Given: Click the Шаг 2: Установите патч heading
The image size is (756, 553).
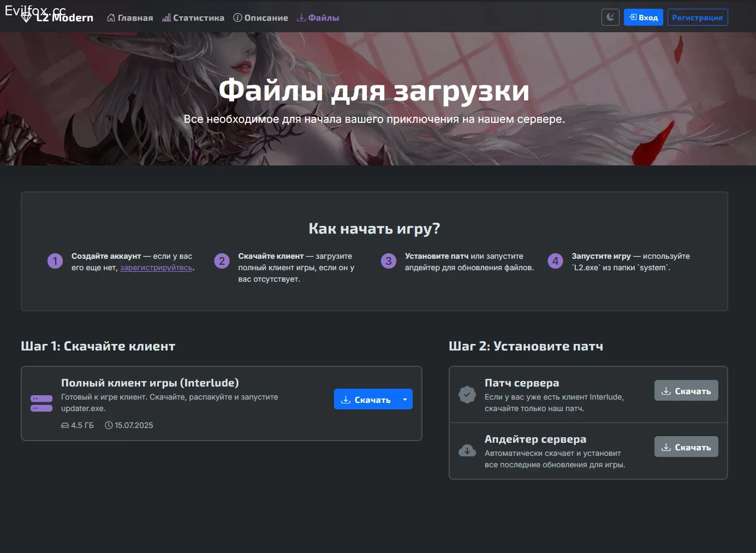Looking at the screenshot, I should [526, 346].
